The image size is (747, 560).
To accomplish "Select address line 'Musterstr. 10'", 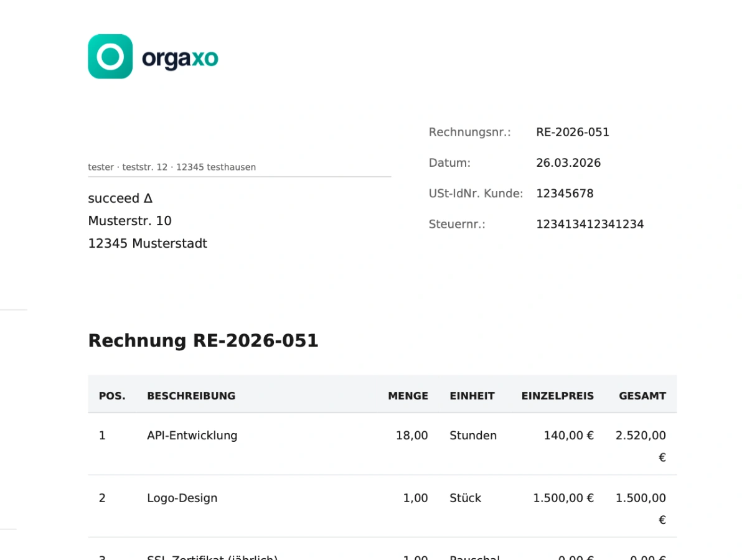I will point(129,221).
